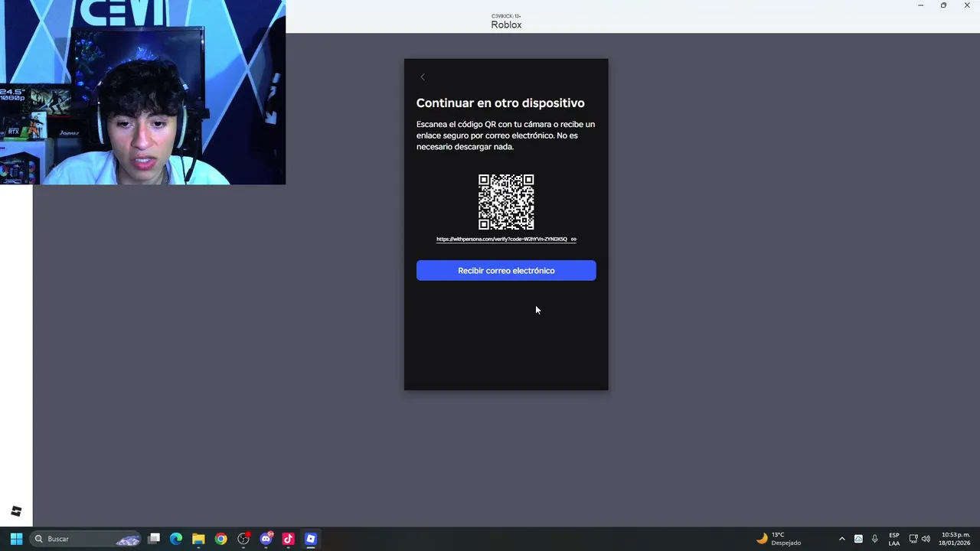Open the withpersona.com verification link
980x551 pixels.
pos(501,239)
